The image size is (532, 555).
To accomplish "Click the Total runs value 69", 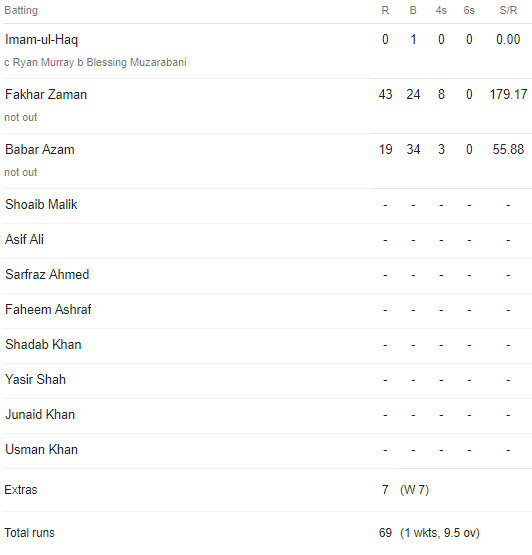I will (x=385, y=533).
